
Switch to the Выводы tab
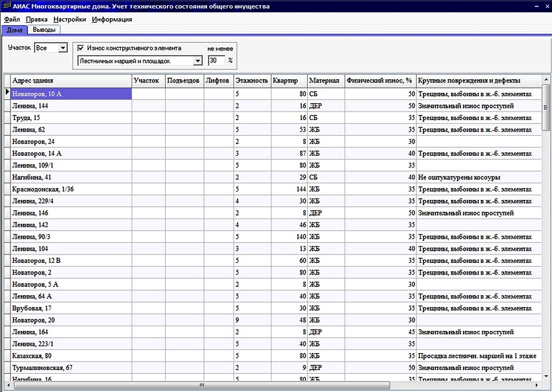[44, 30]
